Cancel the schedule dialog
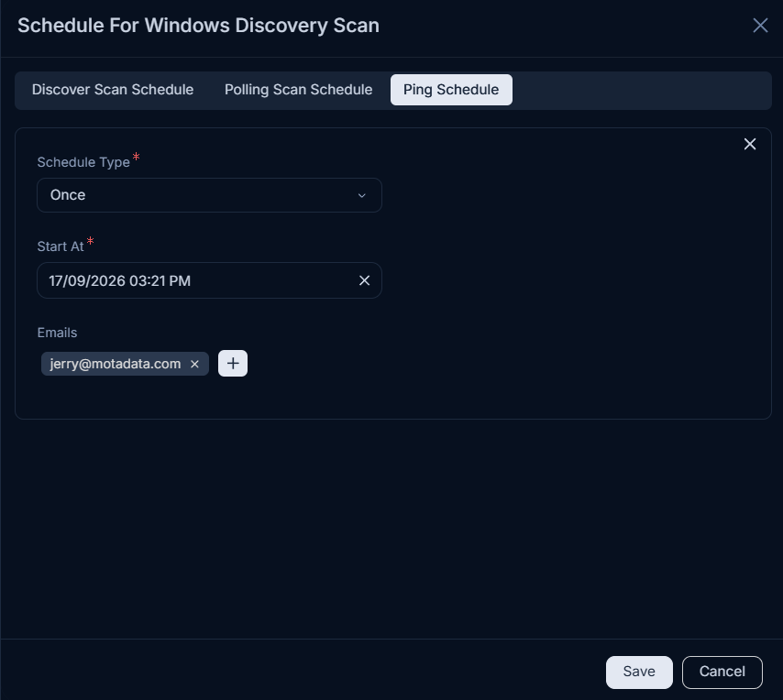783x700 pixels. click(722, 672)
